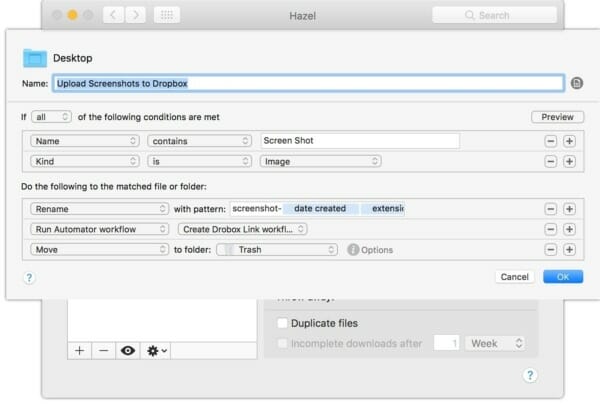This screenshot has height=404, width=600.
Task: Click the extension pattern token
Action: (x=383, y=209)
